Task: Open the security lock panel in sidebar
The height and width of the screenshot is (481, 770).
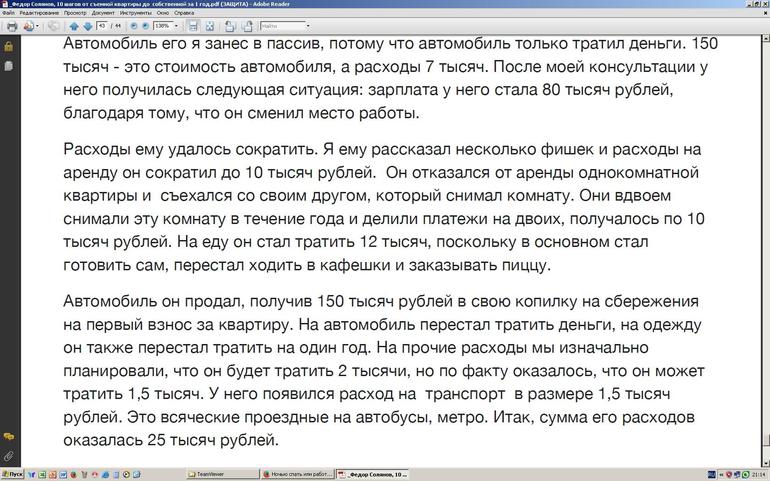Action: click(8, 47)
